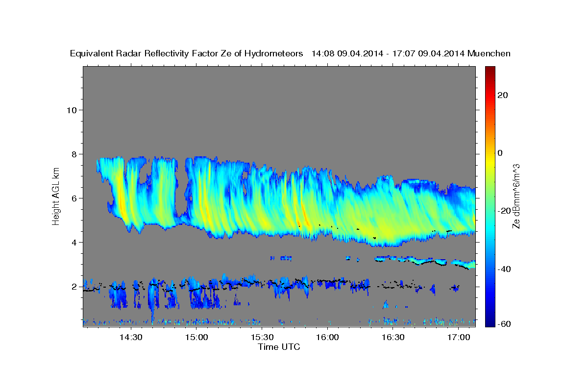This screenshot has width=588, height=392.
Task: Click the '20' colorbar tick label
Action: click(502, 95)
